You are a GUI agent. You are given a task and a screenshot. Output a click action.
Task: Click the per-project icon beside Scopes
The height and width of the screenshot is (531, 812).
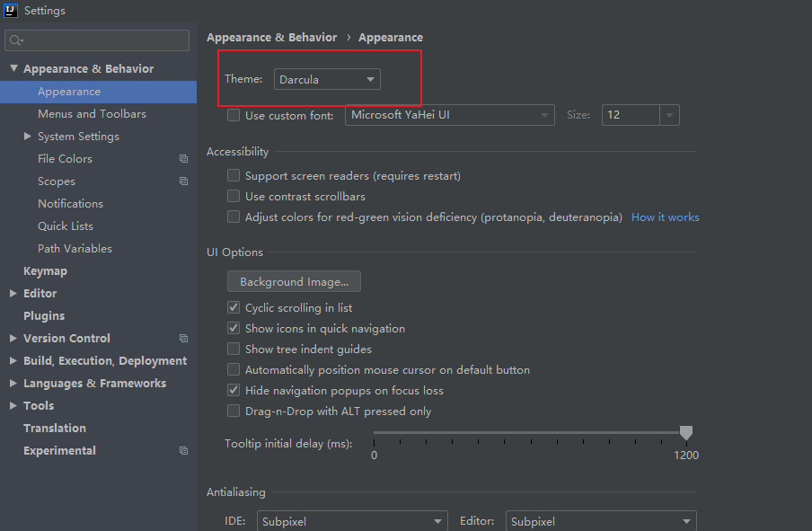pos(183,181)
